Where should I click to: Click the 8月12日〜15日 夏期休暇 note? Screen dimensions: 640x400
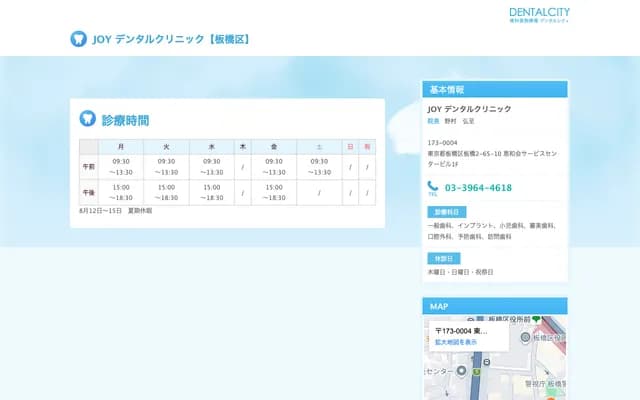click(x=116, y=211)
